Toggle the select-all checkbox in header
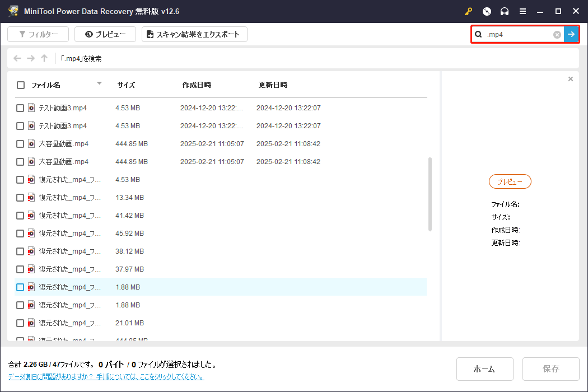Viewport: 588px width, 392px height. click(x=21, y=85)
